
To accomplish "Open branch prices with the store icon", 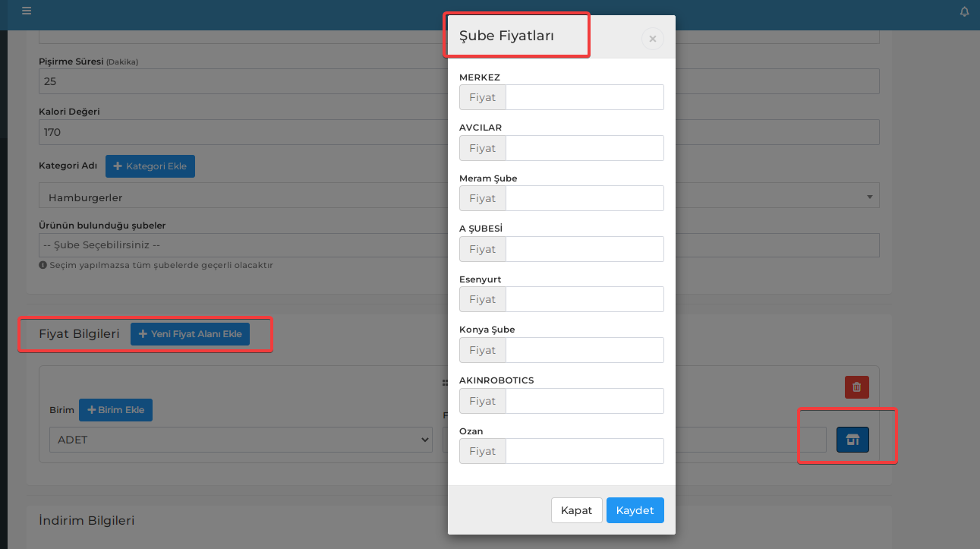I will coord(853,440).
